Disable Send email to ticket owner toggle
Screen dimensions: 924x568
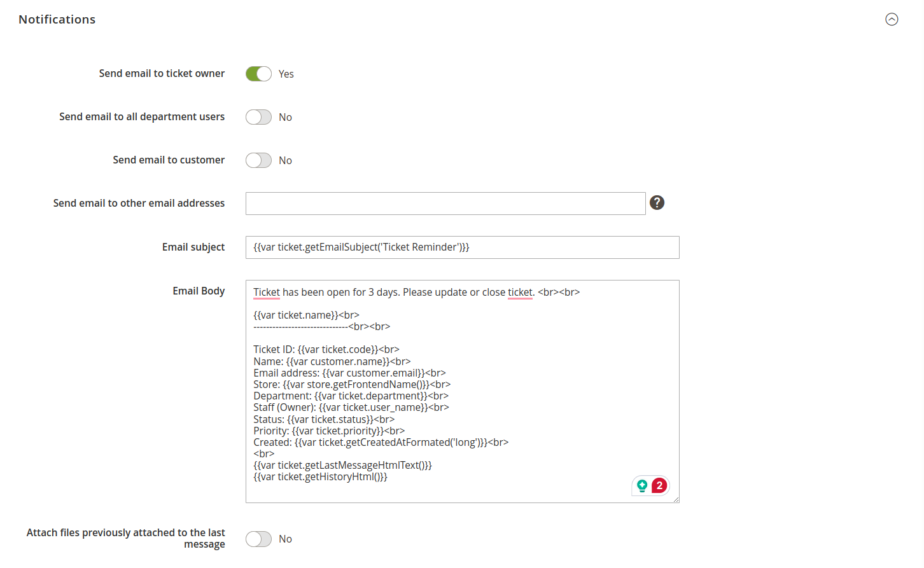pyautogui.click(x=258, y=74)
